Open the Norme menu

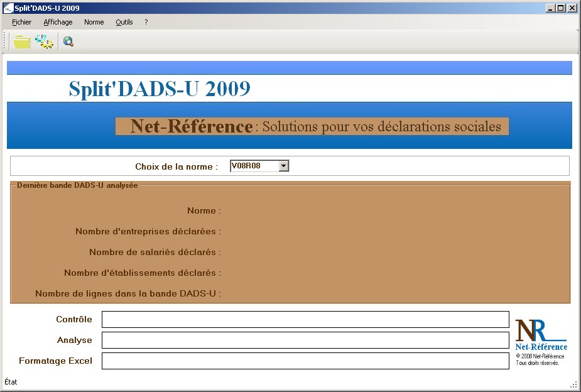coord(94,22)
